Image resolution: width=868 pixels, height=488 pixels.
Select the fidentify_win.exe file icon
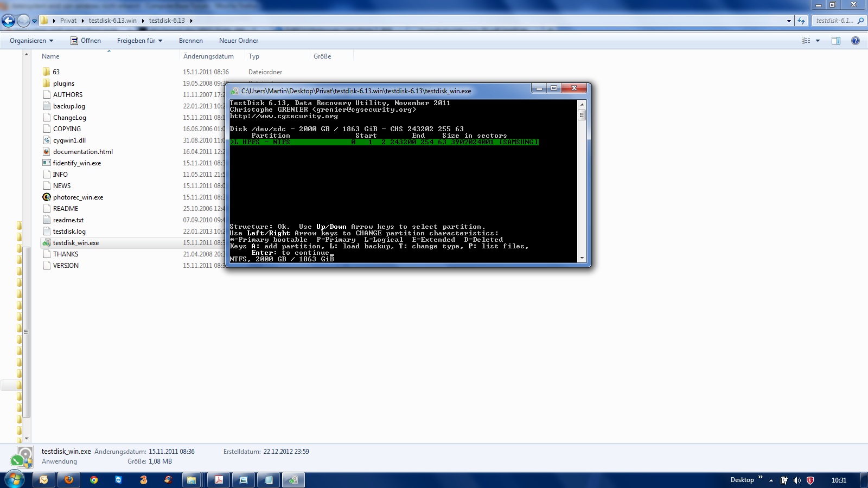tap(47, 163)
